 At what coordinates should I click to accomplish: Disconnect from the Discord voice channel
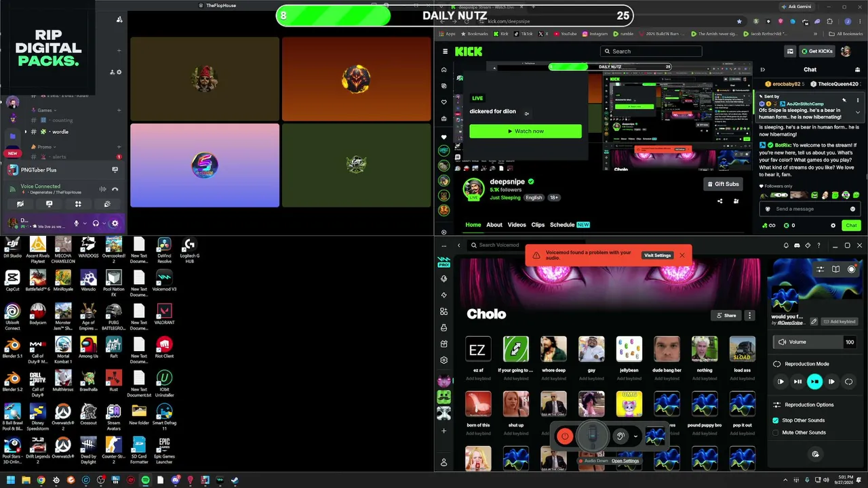click(115, 189)
